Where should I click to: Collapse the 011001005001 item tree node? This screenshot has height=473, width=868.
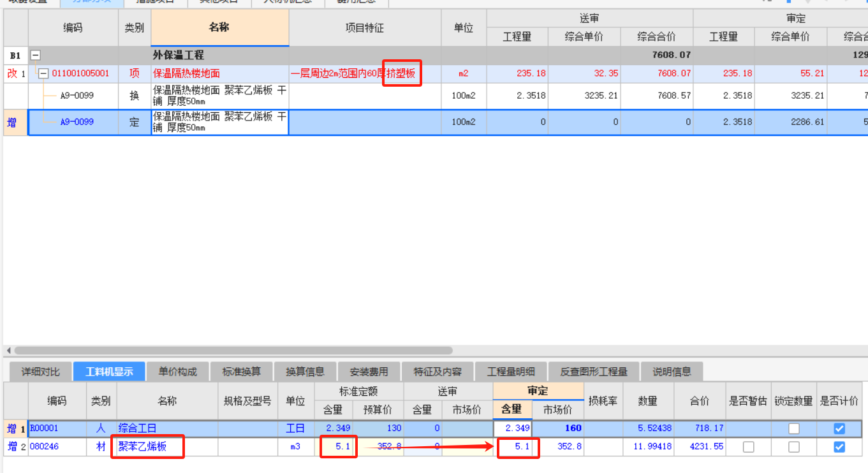click(x=43, y=74)
